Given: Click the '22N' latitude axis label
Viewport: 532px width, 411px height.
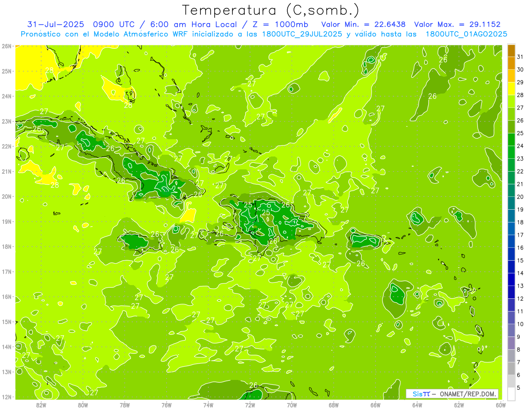Looking at the screenshot, I should (x=6, y=146).
